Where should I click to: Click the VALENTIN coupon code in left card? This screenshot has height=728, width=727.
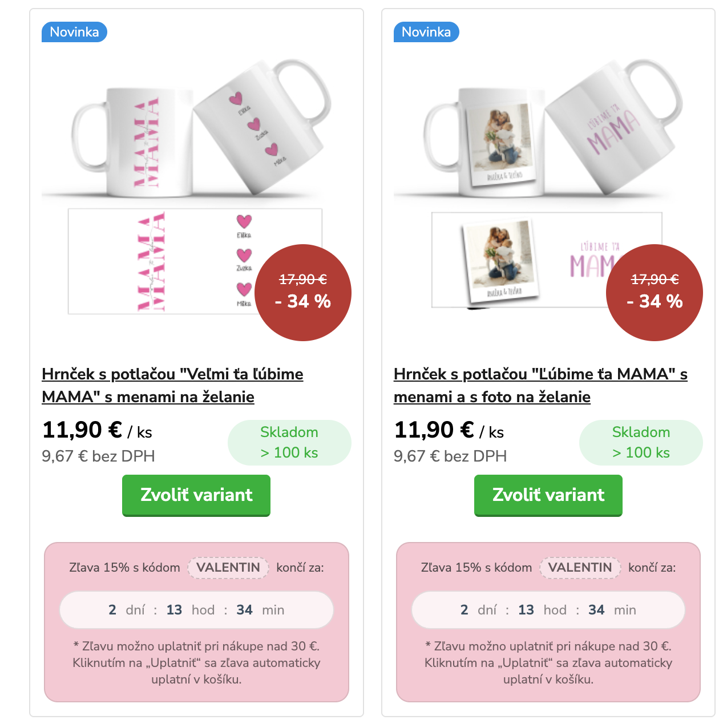pyautogui.click(x=228, y=568)
